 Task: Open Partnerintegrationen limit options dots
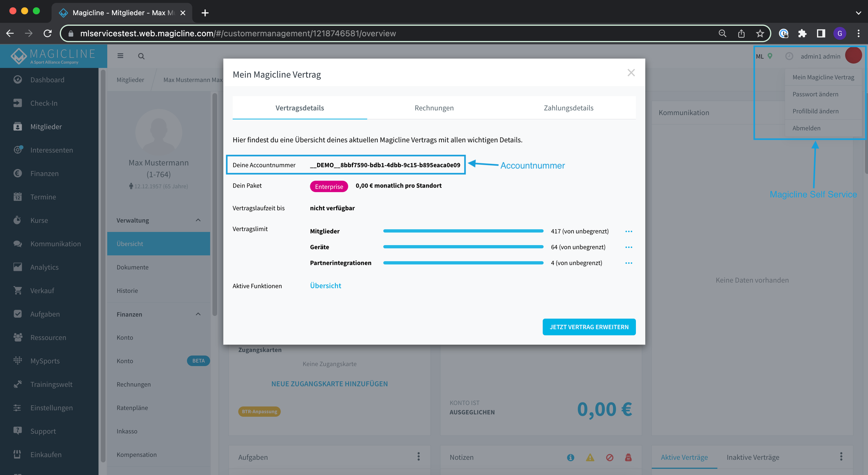point(629,263)
